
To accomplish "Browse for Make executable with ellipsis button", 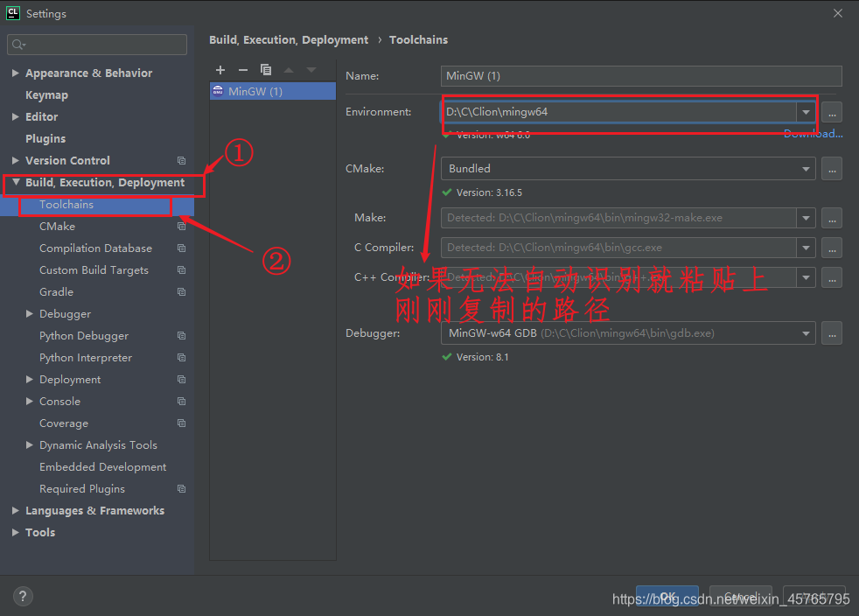I will click(x=832, y=218).
